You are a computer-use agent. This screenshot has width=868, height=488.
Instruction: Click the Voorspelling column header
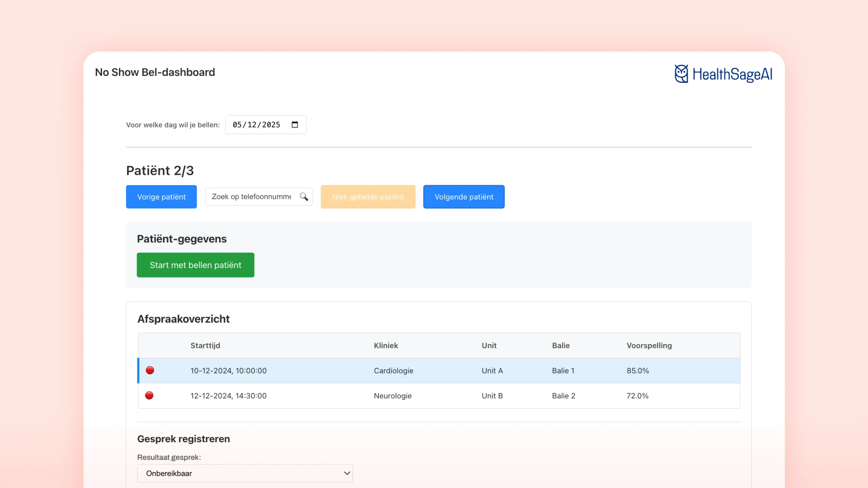pos(649,345)
